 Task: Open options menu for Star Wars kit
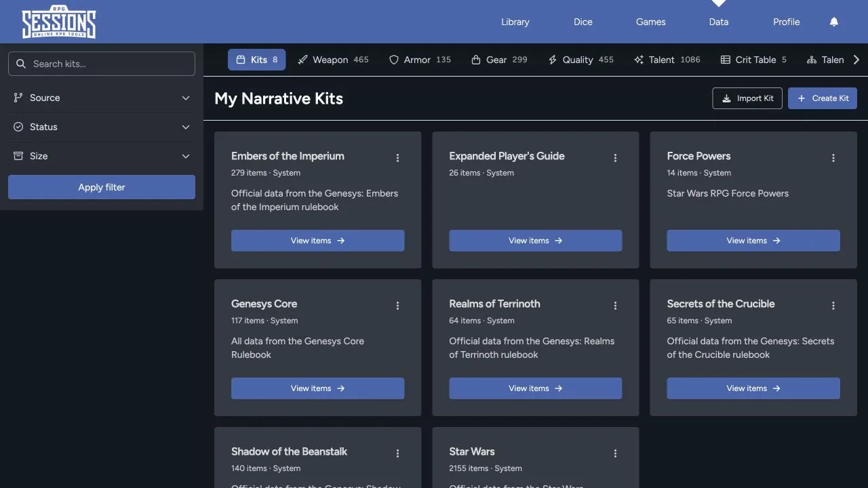click(x=615, y=453)
